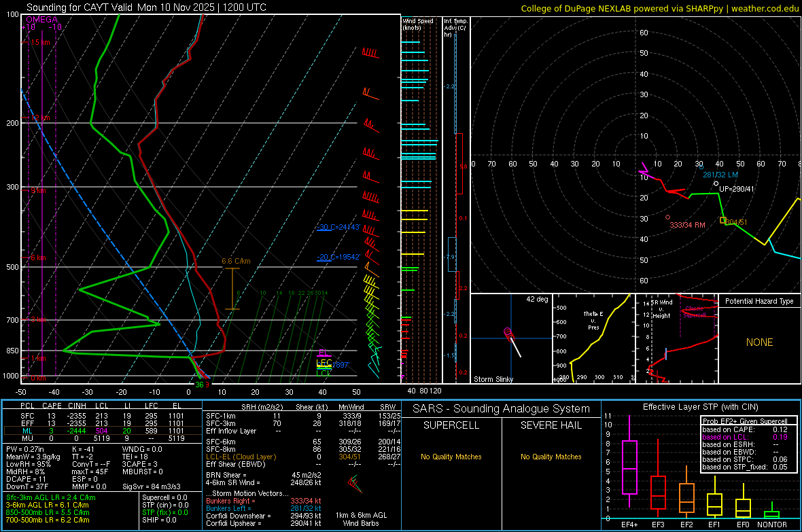Click the 'EF4+' box plot axis label
Screen dimensions: 802x532
tap(629, 525)
